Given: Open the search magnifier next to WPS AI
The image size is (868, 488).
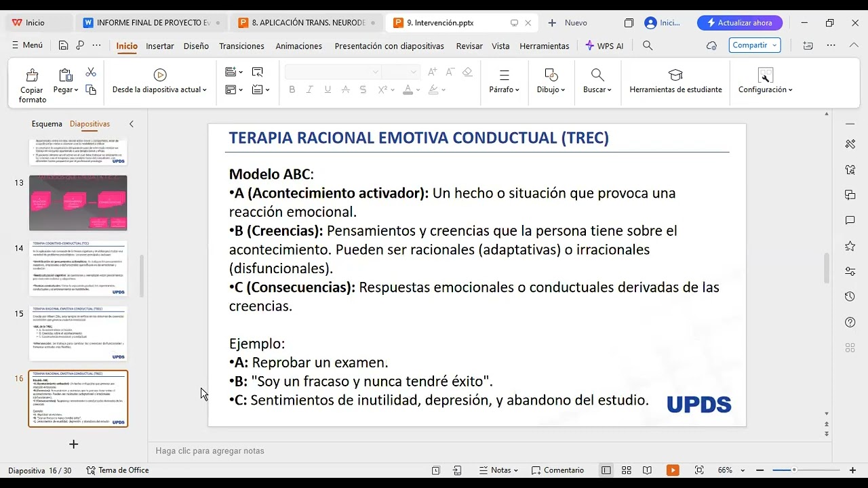Looking at the screenshot, I should pyautogui.click(x=648, y=45).
